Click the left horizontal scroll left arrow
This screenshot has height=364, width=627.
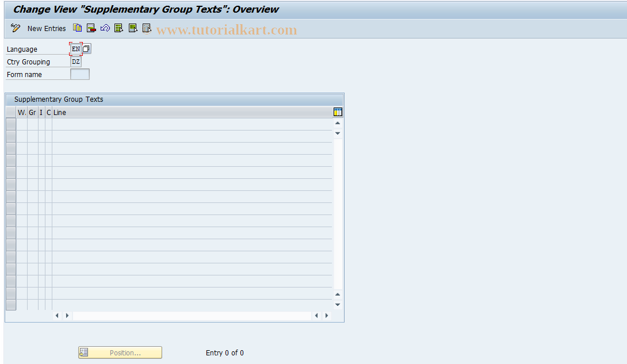pyautogui.click(x=57, y=316)
